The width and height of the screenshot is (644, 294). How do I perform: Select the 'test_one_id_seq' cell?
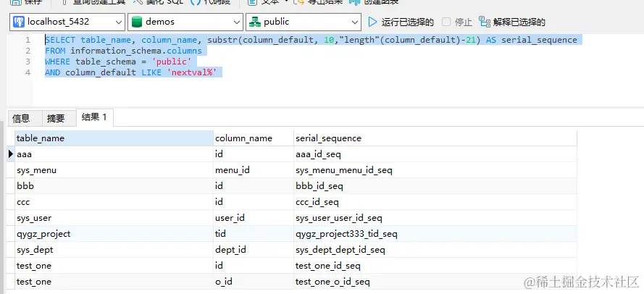coord(435,266)
